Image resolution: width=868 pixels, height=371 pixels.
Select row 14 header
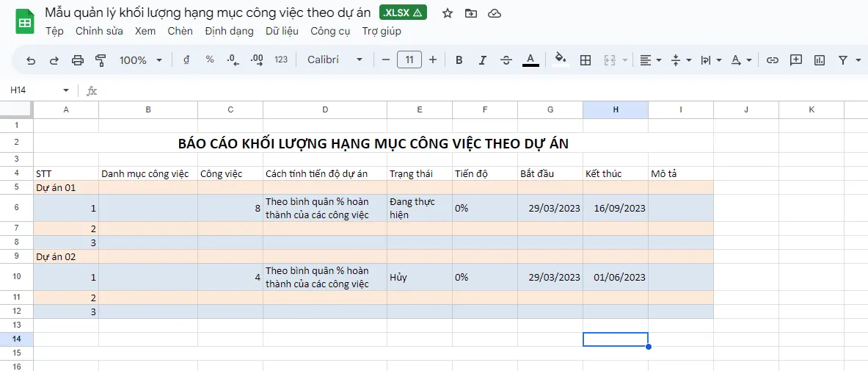tap(17, 339)
